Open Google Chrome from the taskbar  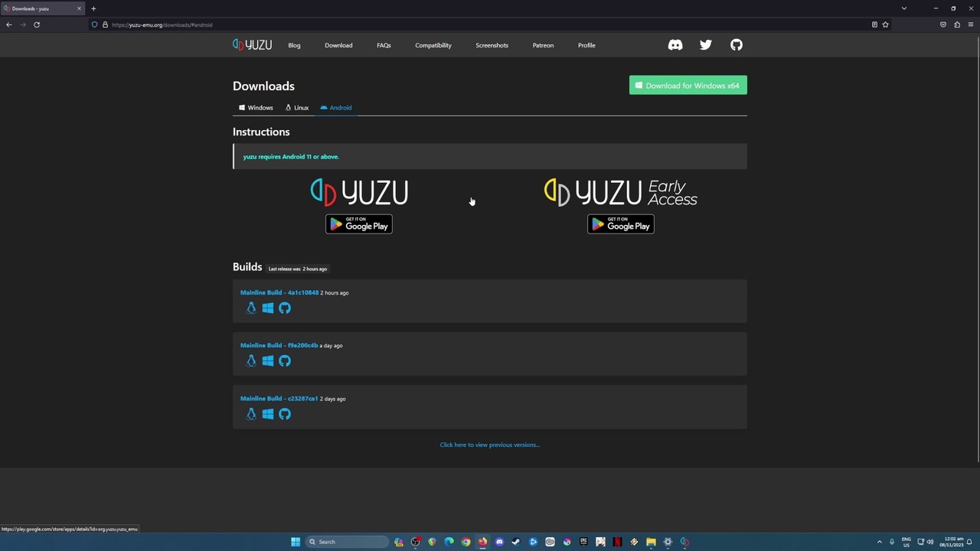point(465,542)
